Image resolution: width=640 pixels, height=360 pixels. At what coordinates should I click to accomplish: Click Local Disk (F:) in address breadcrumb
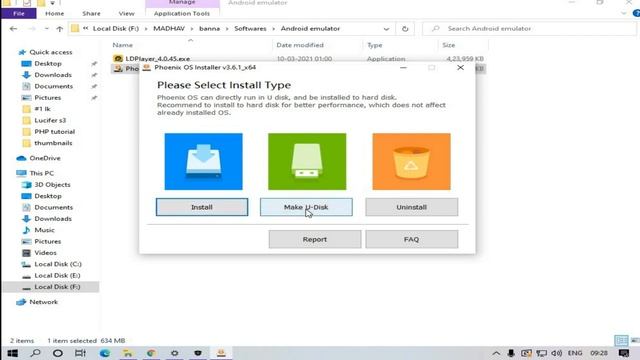pyautogui.click(x=116, y=29)
